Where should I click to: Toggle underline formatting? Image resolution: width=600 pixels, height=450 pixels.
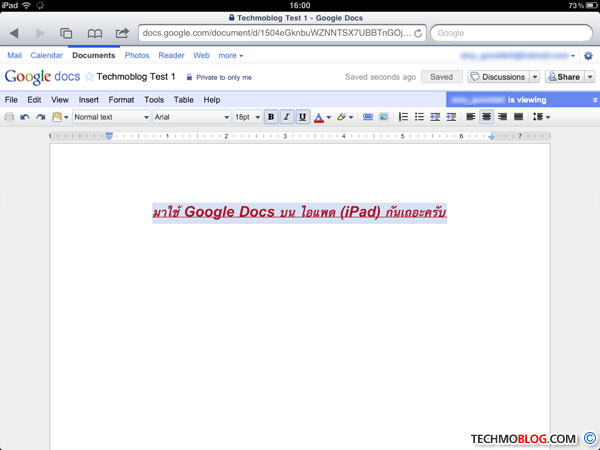point(302,117)
